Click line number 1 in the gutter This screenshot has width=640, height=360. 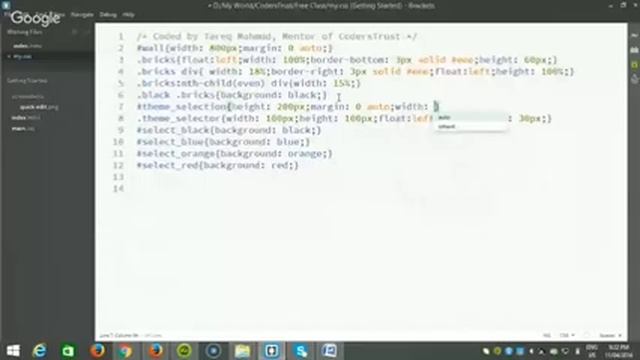pos(121,37)
